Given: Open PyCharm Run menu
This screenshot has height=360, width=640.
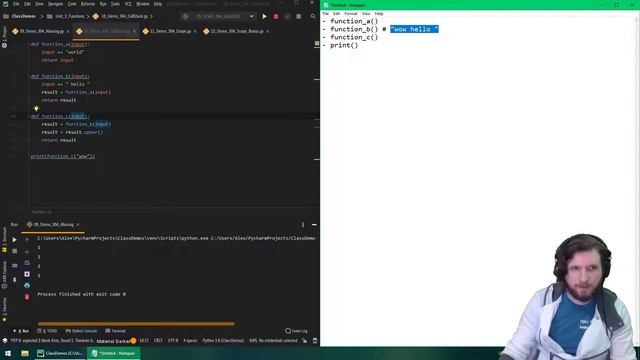Looking at the screenshot, I should click(x=103, y=4).
